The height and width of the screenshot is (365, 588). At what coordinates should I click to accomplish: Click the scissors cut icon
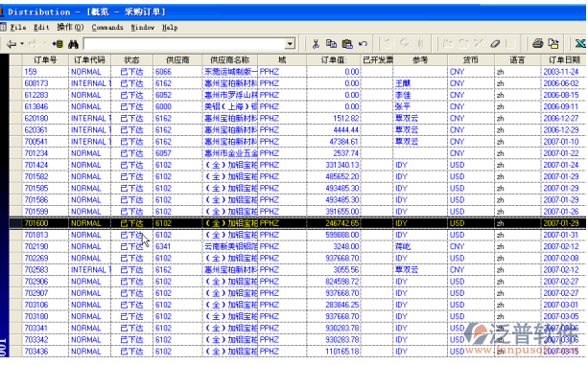(x=316, y=44)
